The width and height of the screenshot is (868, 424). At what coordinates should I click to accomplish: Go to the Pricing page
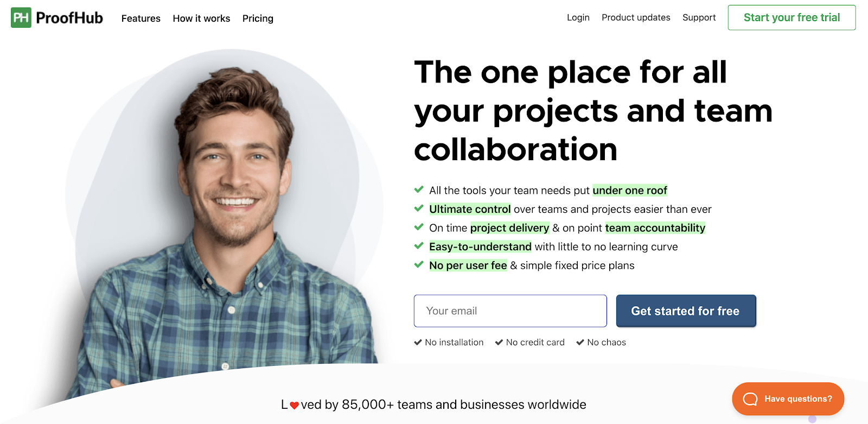[x=258, y=18]
